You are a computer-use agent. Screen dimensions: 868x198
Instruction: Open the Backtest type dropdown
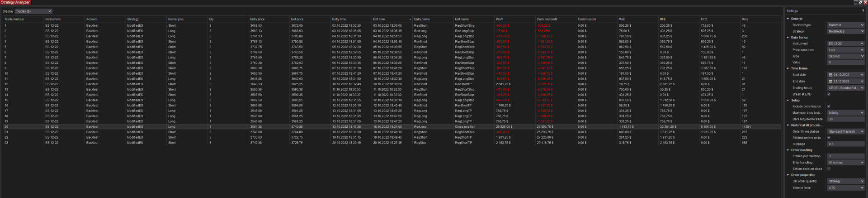tap(846, 25)
